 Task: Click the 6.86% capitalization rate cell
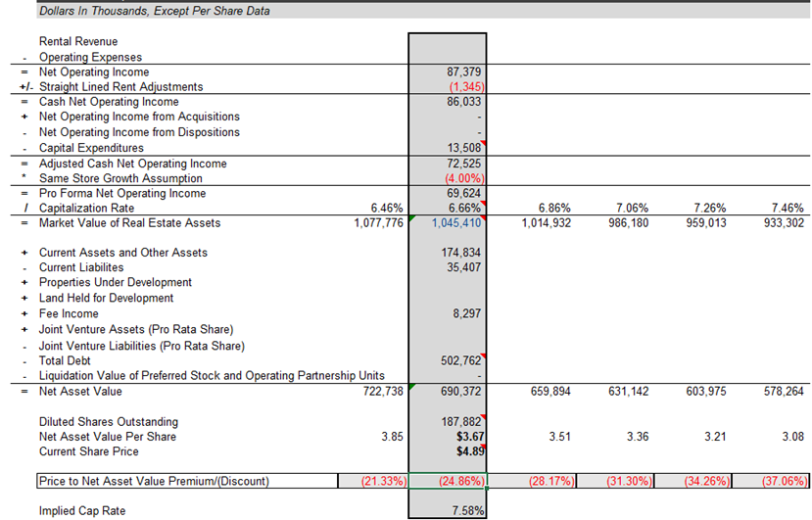coord(554,209)
